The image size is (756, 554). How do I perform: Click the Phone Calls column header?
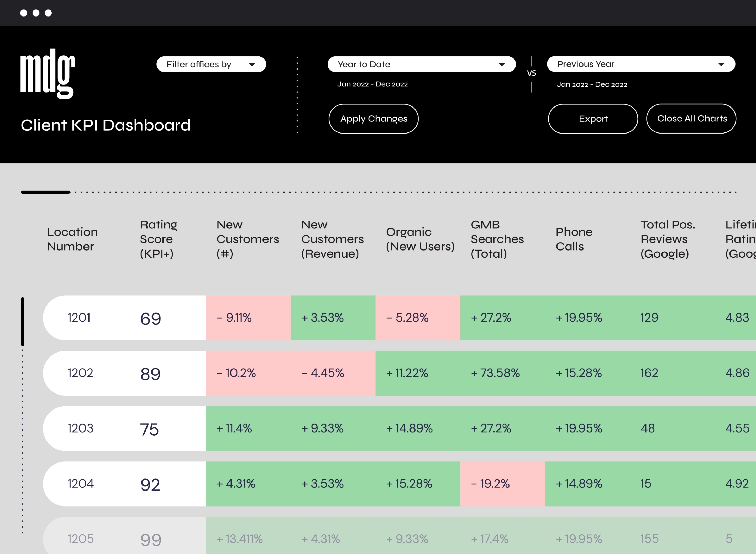574,239
